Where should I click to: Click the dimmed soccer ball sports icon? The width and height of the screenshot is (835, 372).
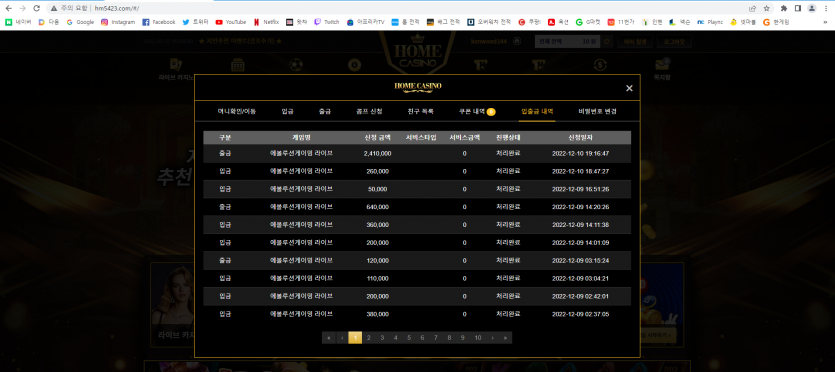pyautogui.click(x=296, y=65)
